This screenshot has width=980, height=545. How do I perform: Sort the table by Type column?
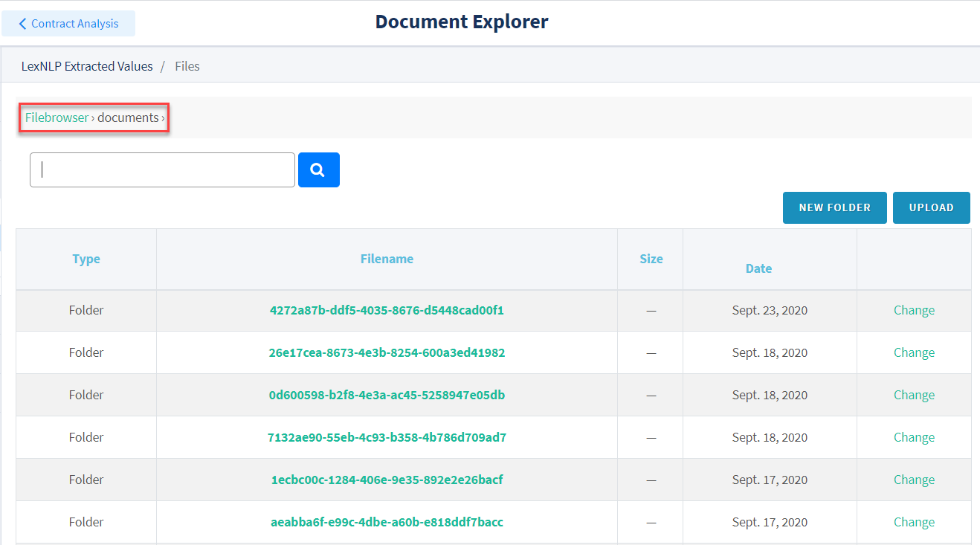(86, 259)
